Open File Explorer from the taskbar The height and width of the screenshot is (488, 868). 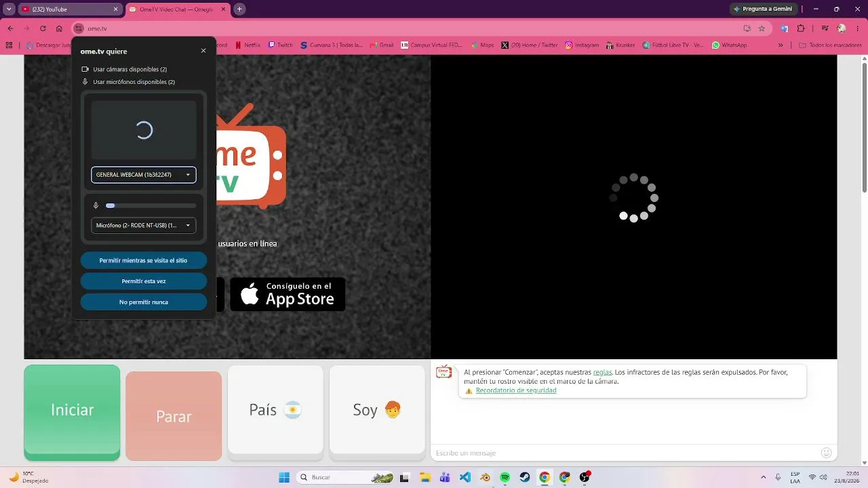tap(425, 477)
